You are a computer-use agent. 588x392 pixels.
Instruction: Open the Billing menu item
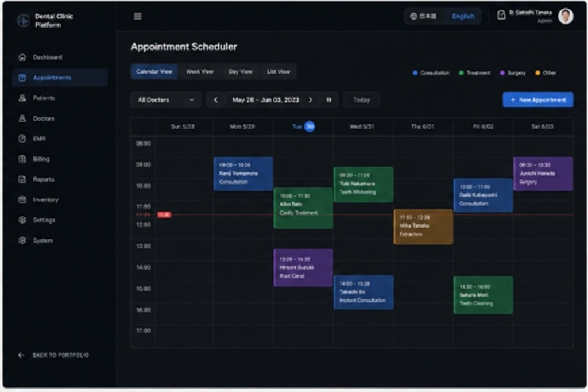pos(60,159)
